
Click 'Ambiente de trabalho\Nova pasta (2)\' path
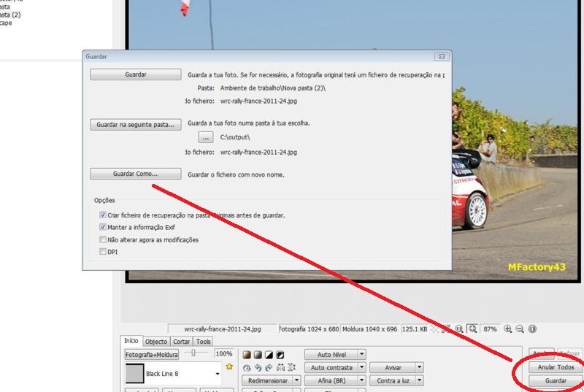(x=272, y=88)
